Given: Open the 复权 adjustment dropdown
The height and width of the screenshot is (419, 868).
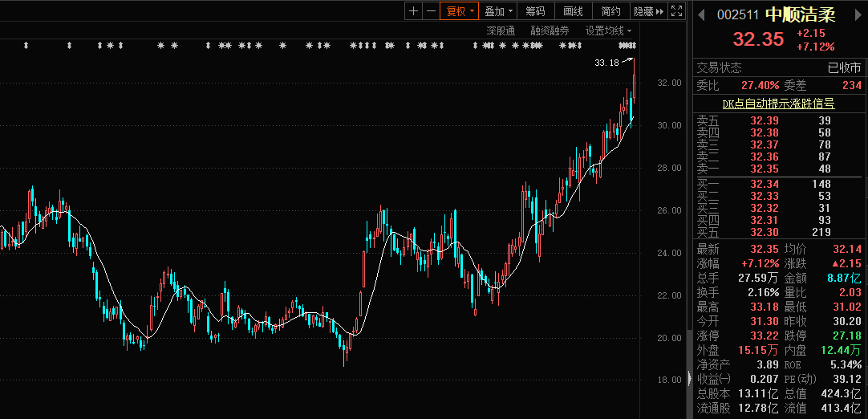Looking at the screenshot, I should click(460, 10).
